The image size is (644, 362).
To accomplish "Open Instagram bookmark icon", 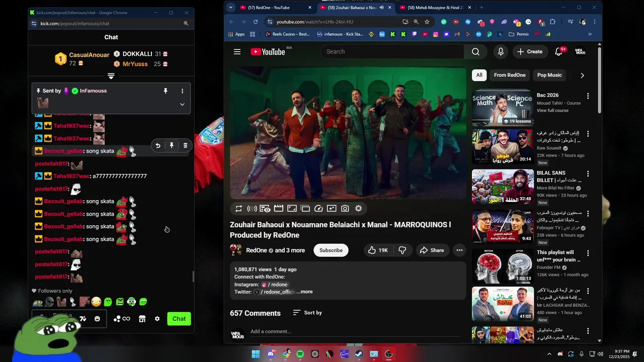I will [436, 34].
